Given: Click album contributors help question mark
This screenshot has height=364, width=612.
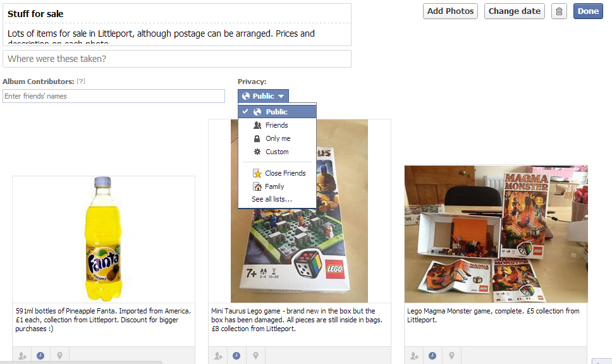Looking at the screenshot, I should 81,81.
